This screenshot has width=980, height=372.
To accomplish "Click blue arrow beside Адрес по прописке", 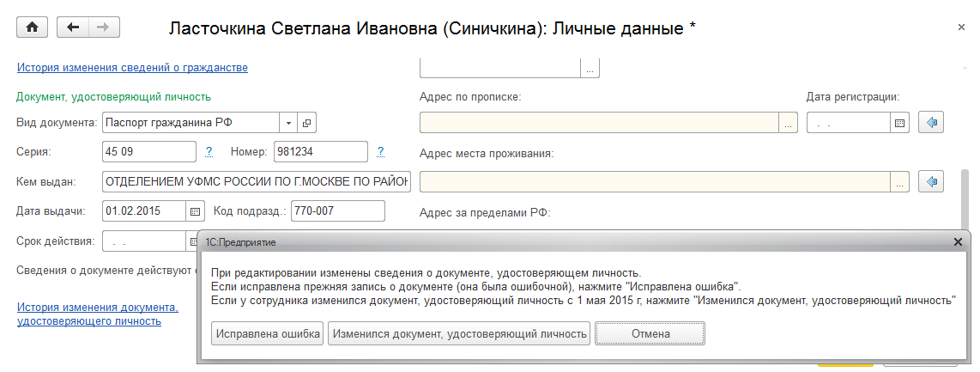I will coord(930,123).
